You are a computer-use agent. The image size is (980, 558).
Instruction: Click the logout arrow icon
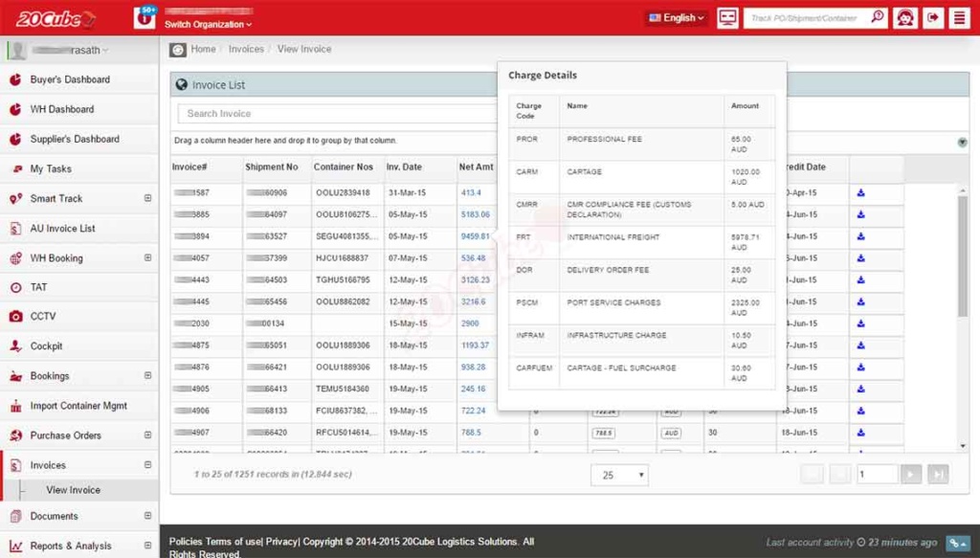[x=933, y=18]
